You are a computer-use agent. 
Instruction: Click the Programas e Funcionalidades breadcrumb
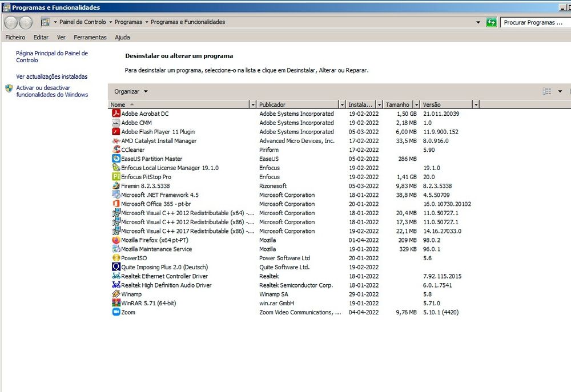[188, 22]
